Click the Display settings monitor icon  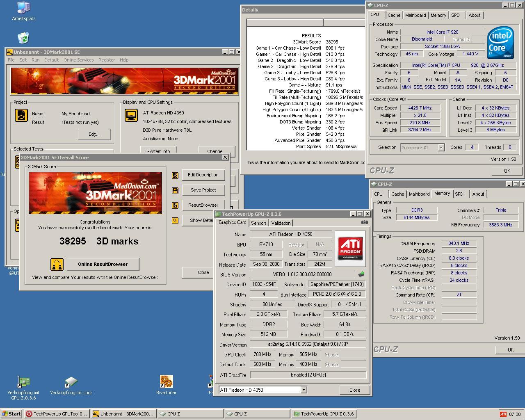click(131, 115)
